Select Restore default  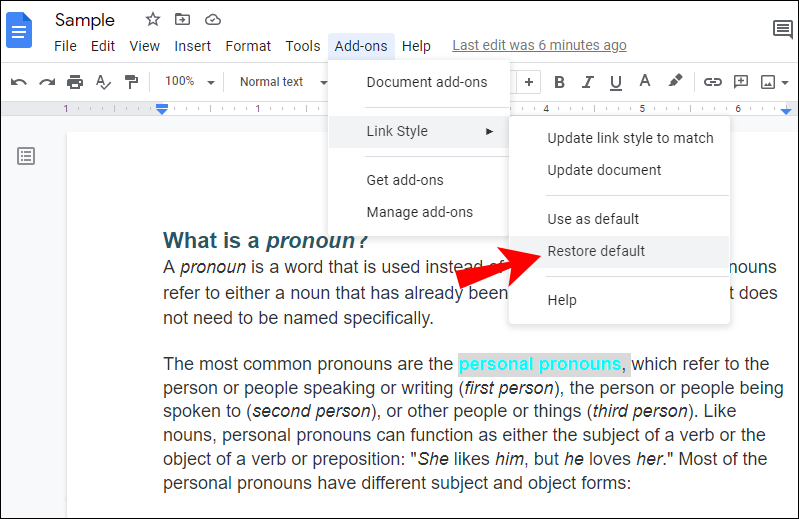[619, 251]
